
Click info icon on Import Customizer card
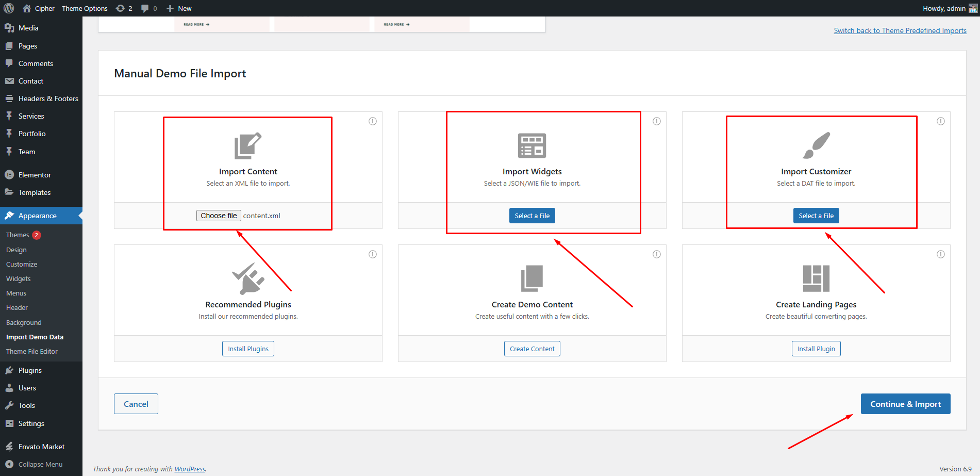[x=941, y=121]
